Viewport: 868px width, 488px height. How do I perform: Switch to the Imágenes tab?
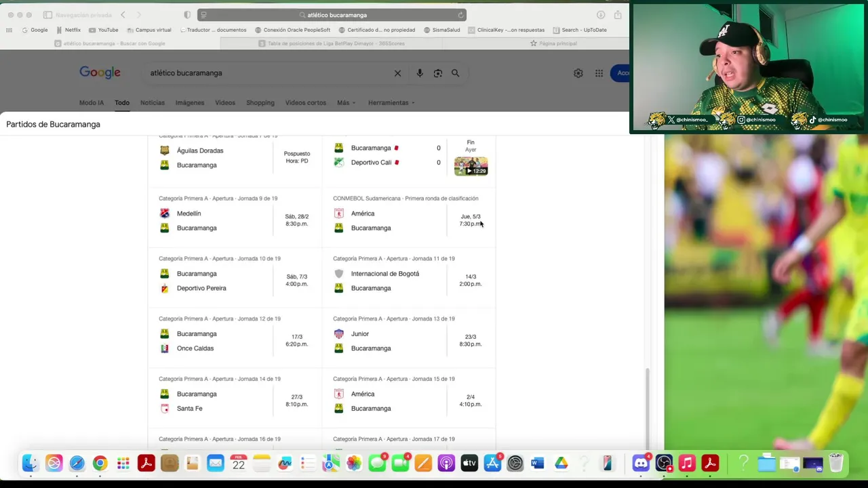[190, 103]
